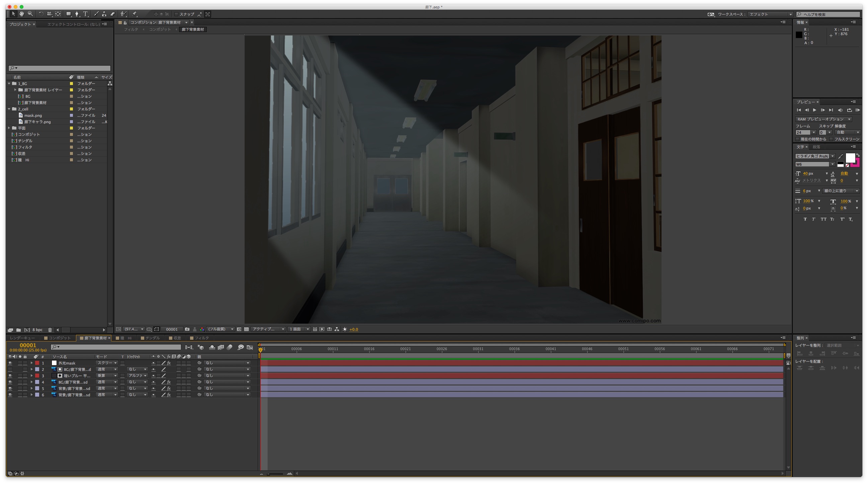Select the Clone Stamp tool
The image size is (868, 484).
point(104,14)
